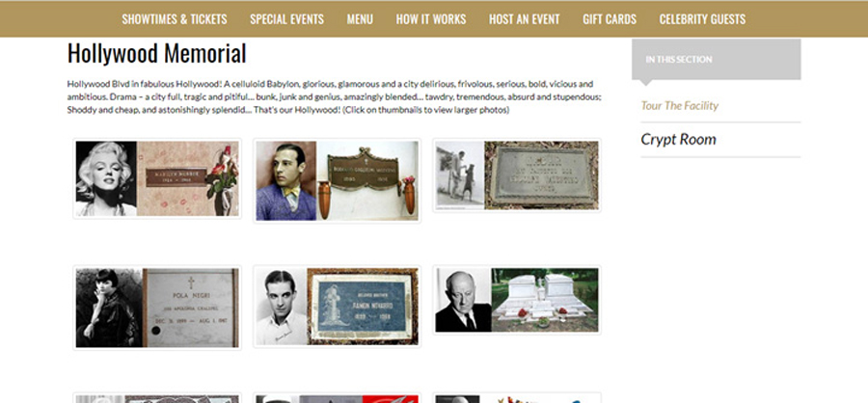Click Tour The Facility sidebar link
Image resolution: width=868 pixels, height=403 pixels.
[679, 105]
